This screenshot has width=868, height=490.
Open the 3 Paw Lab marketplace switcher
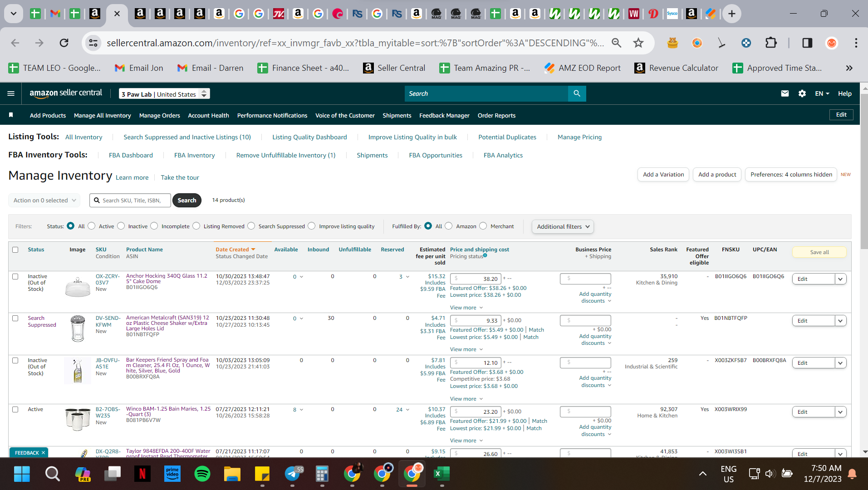coord(164,94)
